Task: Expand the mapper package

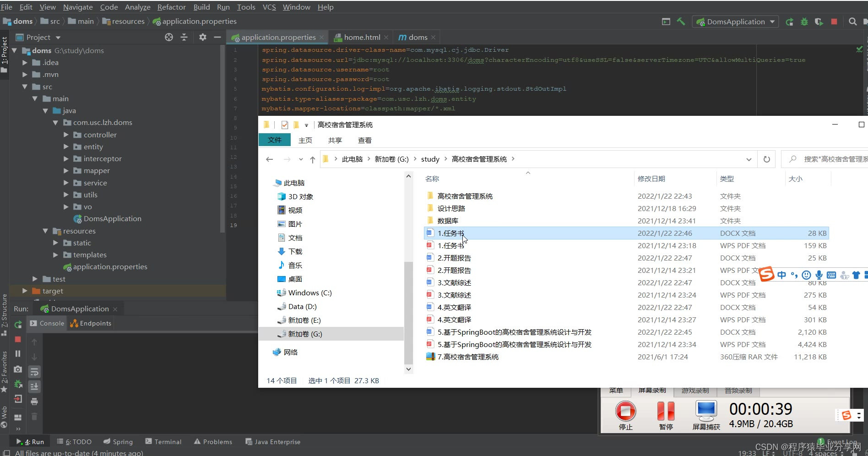Action: point(66,170)
